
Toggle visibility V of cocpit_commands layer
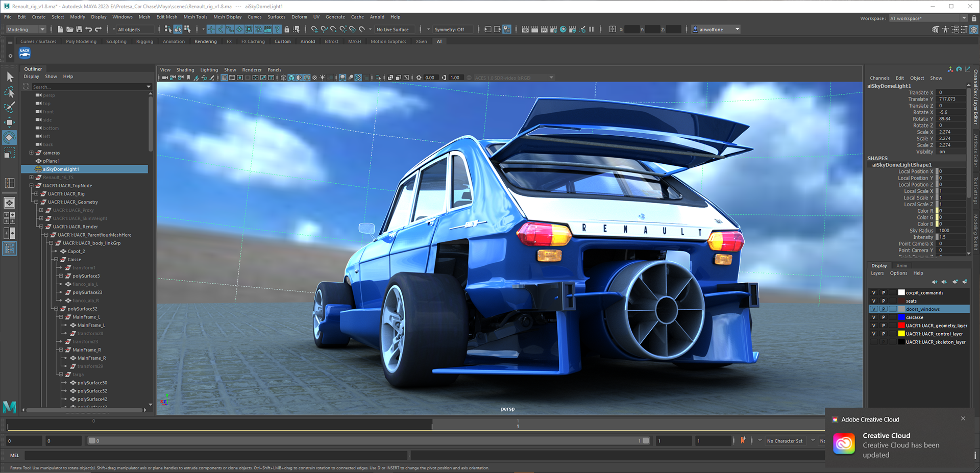point(874,293)
